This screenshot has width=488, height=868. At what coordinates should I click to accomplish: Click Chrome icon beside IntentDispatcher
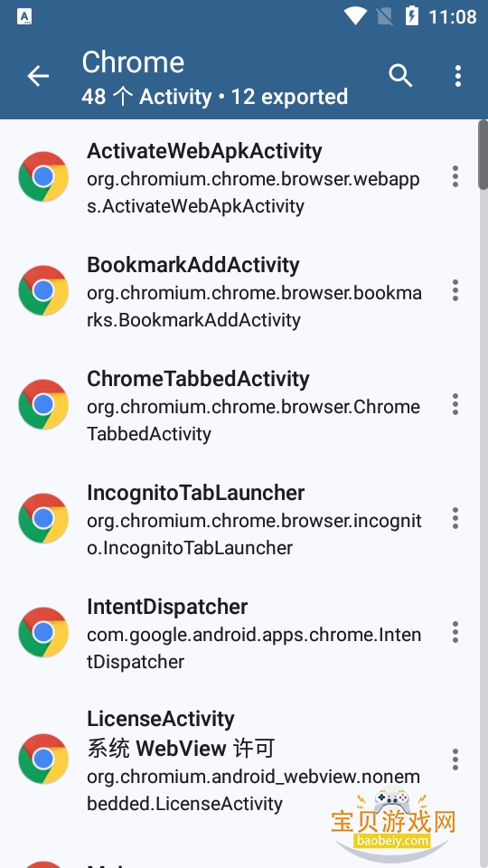pyautogui.click(x=43, y=632)
